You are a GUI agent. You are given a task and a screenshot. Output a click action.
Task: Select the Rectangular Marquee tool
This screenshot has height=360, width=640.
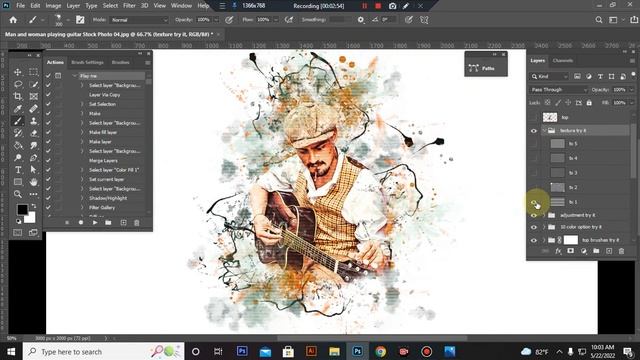(x=33, y=72)
